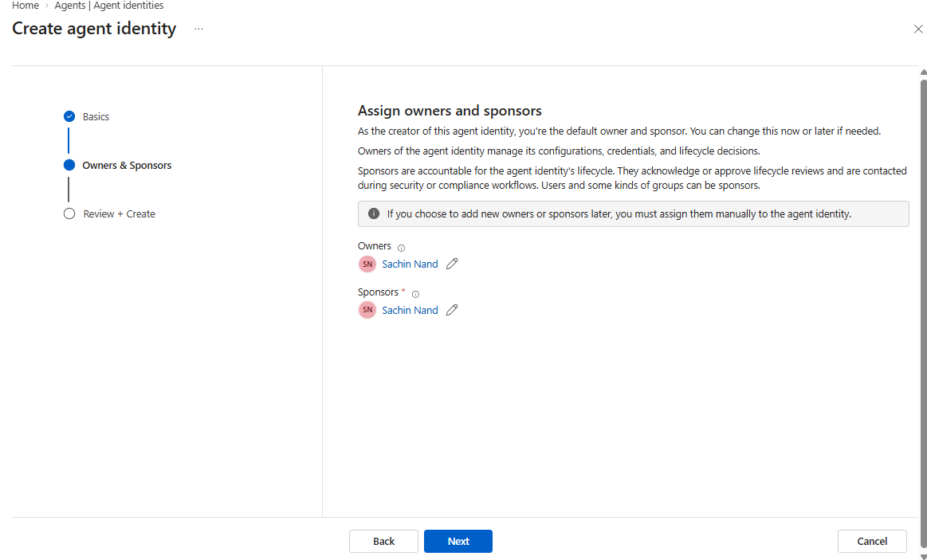Click the notice about adding owners later
The image size is (927, 560).
(x=633, y=213)
